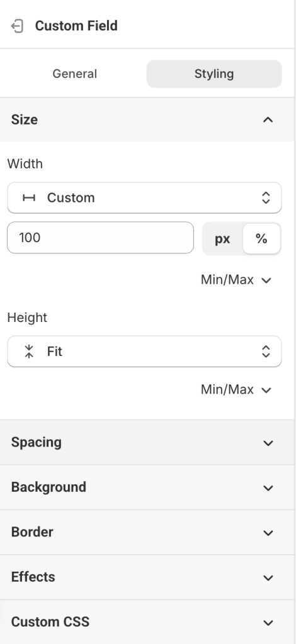Expand the Background section
The width and height of the screenshot is (296, 644).
click(x=147, y=487)
